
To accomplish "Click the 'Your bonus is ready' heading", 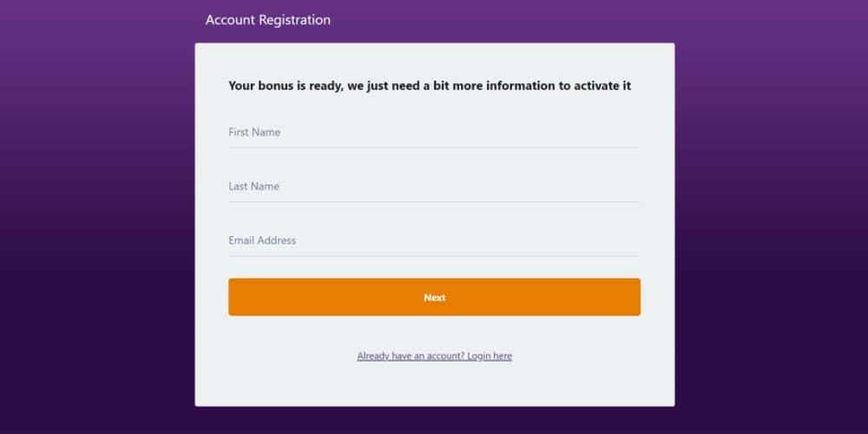I will click(x=429, y=86).
